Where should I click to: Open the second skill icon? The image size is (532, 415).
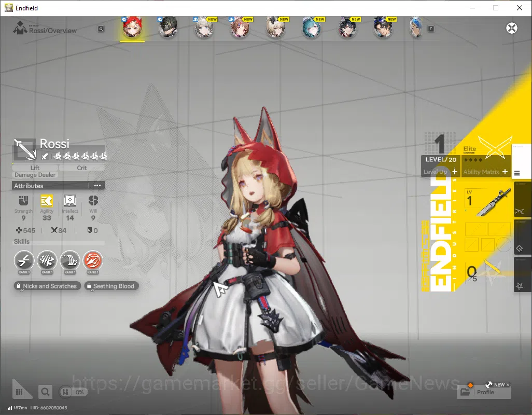coord(47,260)
